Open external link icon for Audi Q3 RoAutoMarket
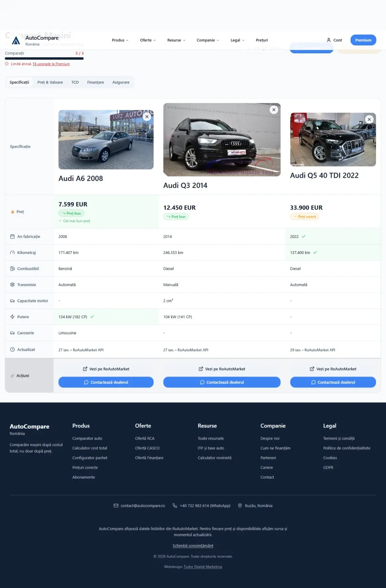This screenshot has width=386, height=588. pyautogui.click(x=201, y=369)
